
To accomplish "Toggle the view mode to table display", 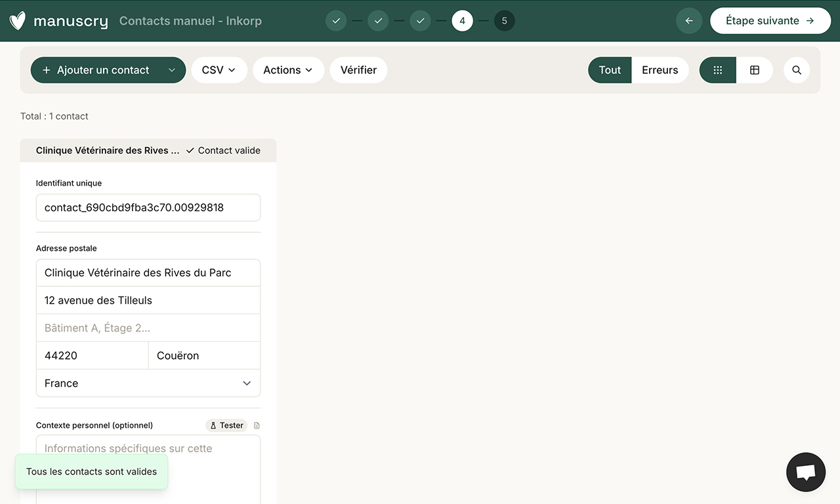I will (x=754, y=70).
